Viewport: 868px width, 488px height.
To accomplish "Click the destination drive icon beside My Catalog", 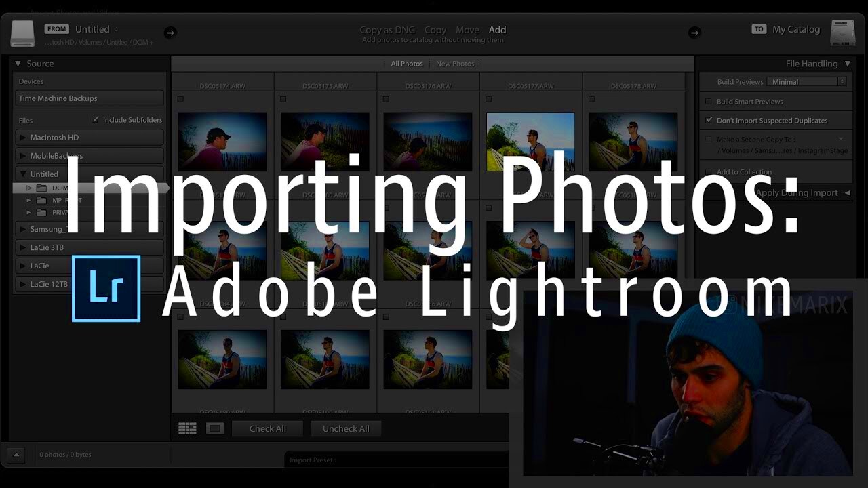I will [844, 33].
